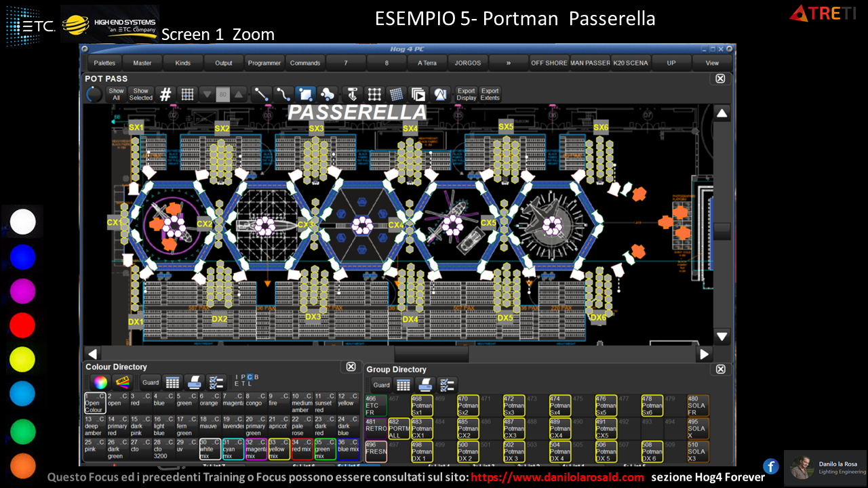Toggle Show Selected in plot toolbar
The image size is (868, 488).
tap(140, 94)
